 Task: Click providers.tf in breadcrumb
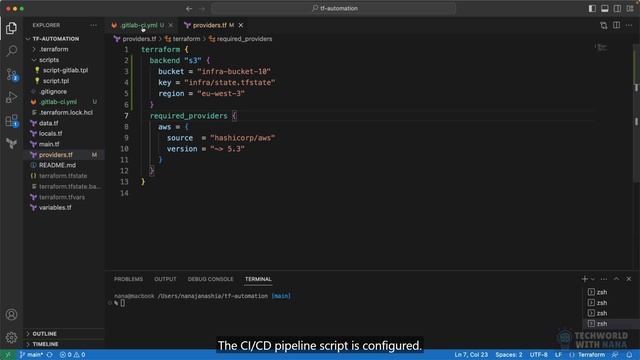[x=139, y=39]
